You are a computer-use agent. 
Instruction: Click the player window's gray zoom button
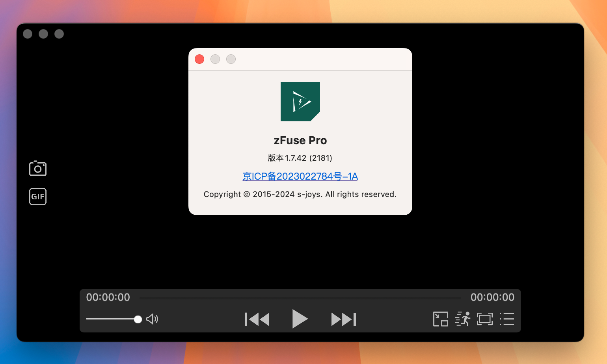(x=59, y=34)
